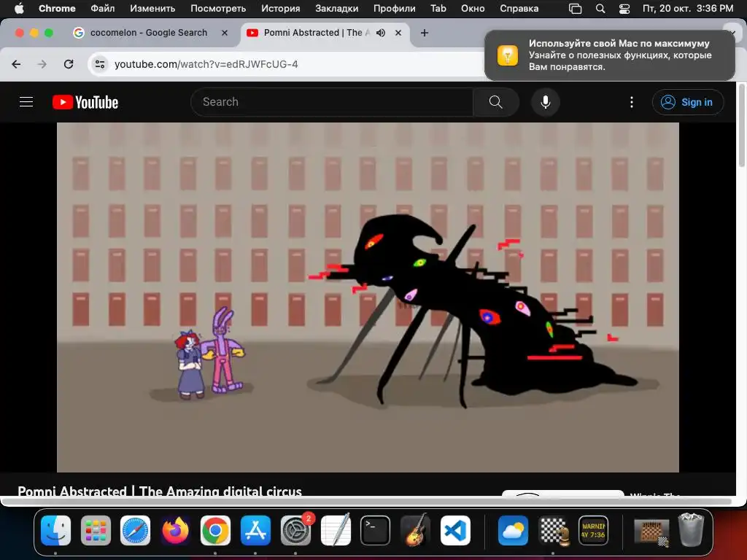Click the video player to pause playback
The image size is (747, 560).
[368, 297]
